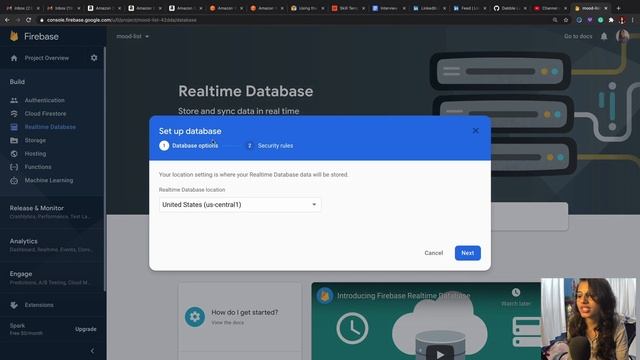
Task: Open Machine Learning in the sidebar
Action: 49,180
